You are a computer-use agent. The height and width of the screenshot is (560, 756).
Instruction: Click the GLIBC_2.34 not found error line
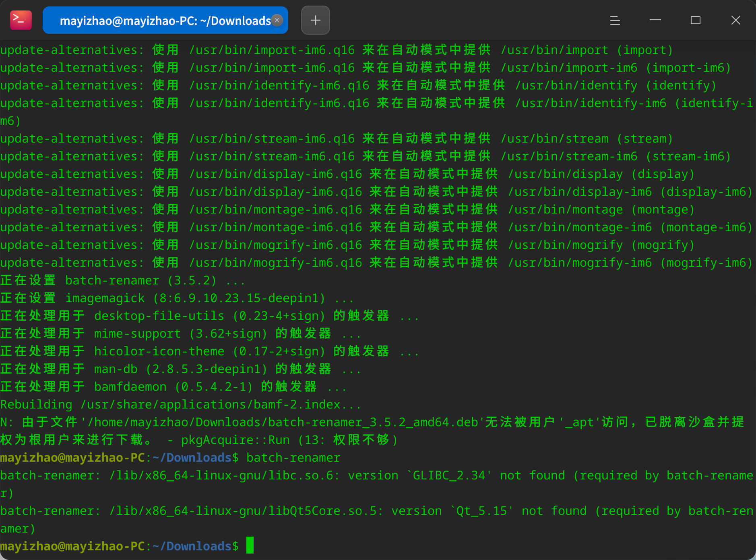point(377,484)
